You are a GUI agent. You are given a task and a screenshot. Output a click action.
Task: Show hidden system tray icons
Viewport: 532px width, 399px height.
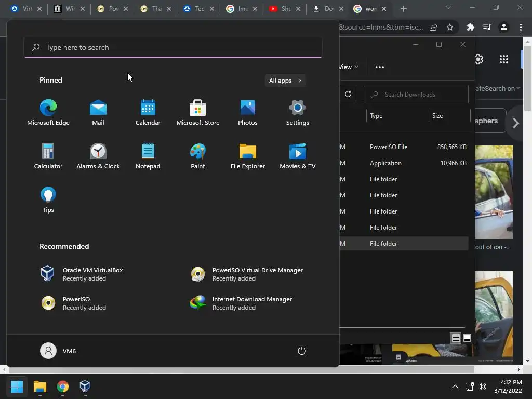pos(455,387)
